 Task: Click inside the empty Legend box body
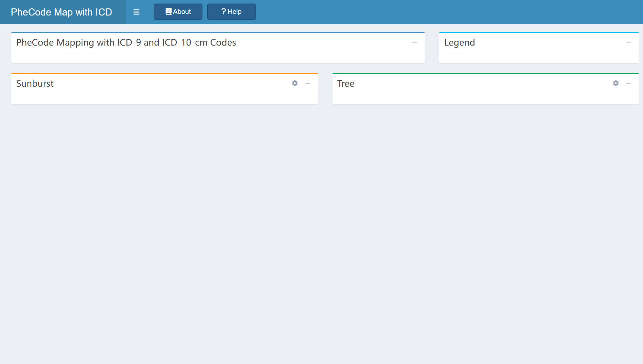click(539, 58)
